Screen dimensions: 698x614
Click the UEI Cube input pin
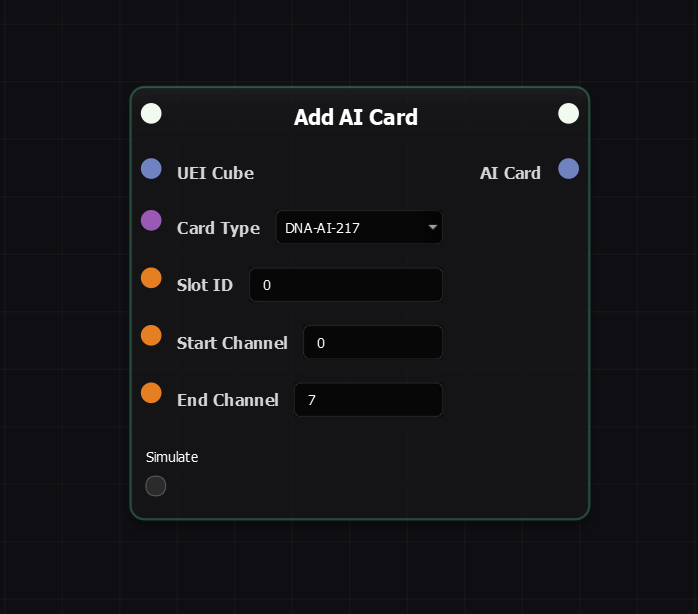click(x=151, y=169)
